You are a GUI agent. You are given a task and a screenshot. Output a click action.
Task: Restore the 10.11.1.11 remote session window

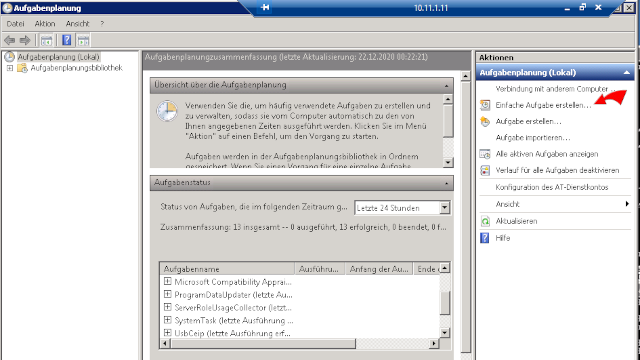pyautogui.click(x=582, y=7)
